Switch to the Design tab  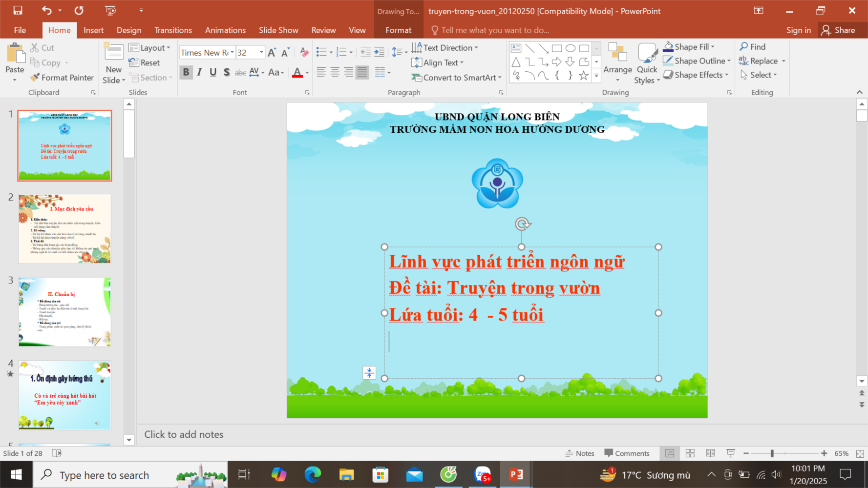[129, 30]
